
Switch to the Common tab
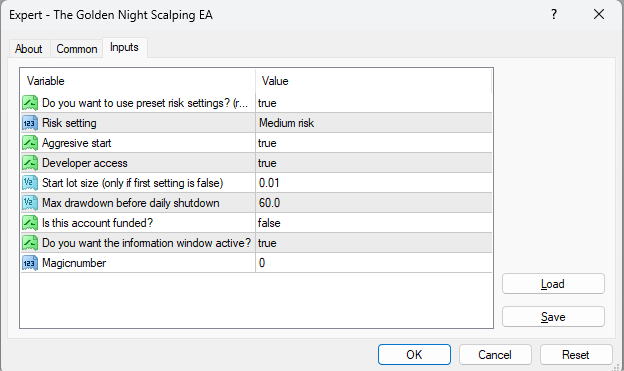(76, 49)
